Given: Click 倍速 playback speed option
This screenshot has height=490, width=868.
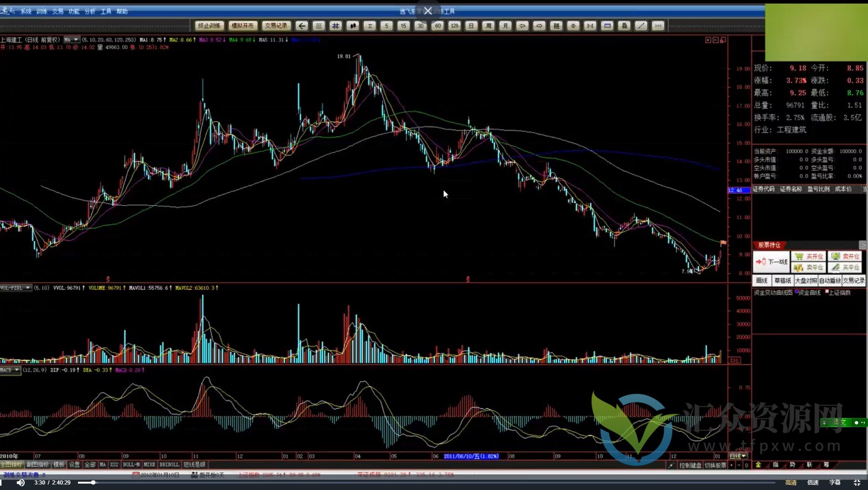Looking at the screenshot, I should click(x=813, y=483).
